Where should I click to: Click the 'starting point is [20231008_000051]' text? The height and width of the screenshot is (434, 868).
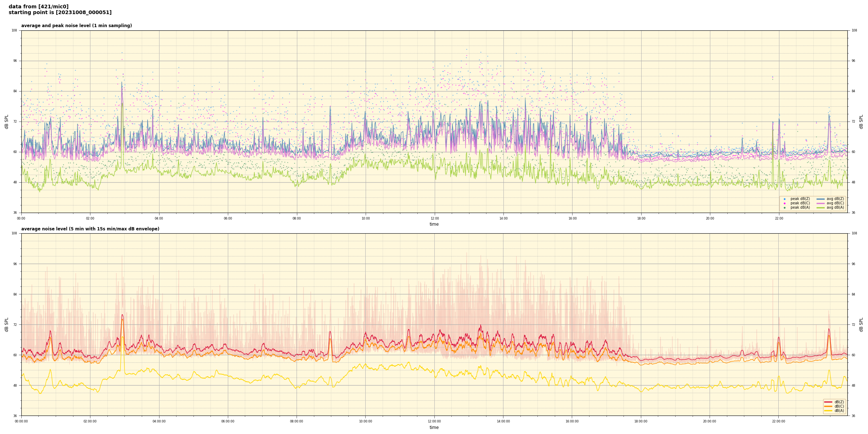(60, 13)
